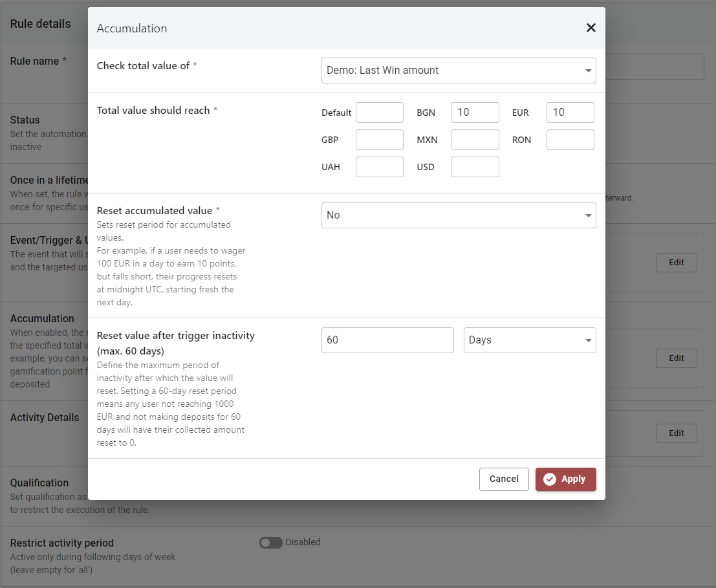Click into the GBP value field

pyautogui.click(x=379, y=140)
